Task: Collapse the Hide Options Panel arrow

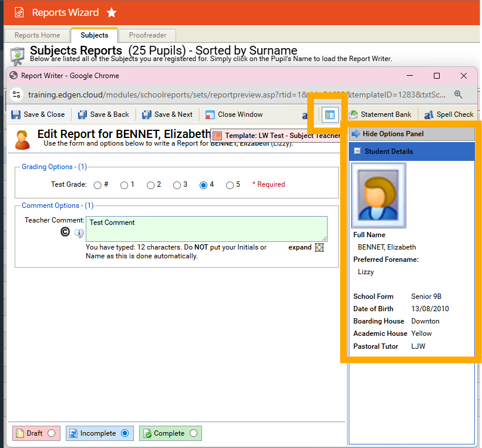Action: [x=356, y=134]
